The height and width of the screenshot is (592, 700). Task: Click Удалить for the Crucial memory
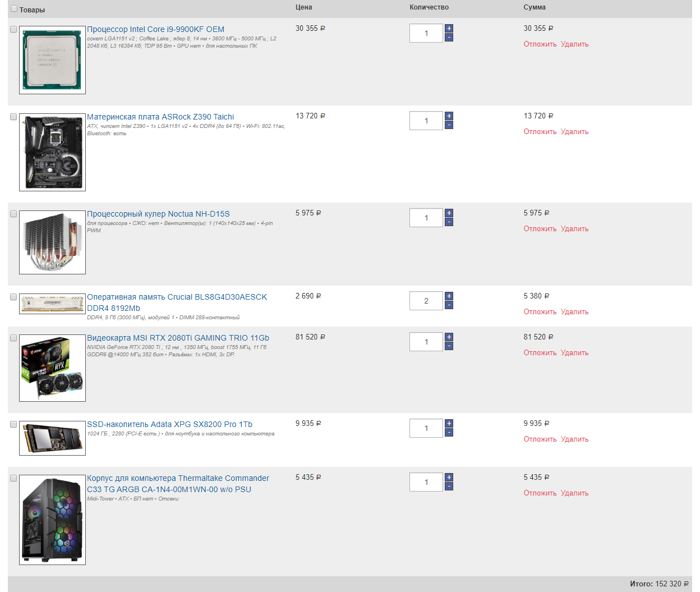[575, 312]
